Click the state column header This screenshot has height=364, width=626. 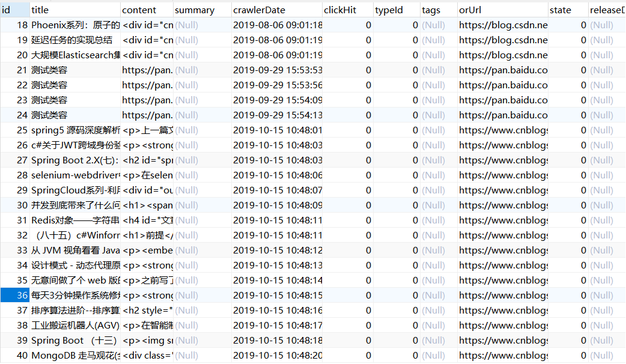click(x=568, y=10)
